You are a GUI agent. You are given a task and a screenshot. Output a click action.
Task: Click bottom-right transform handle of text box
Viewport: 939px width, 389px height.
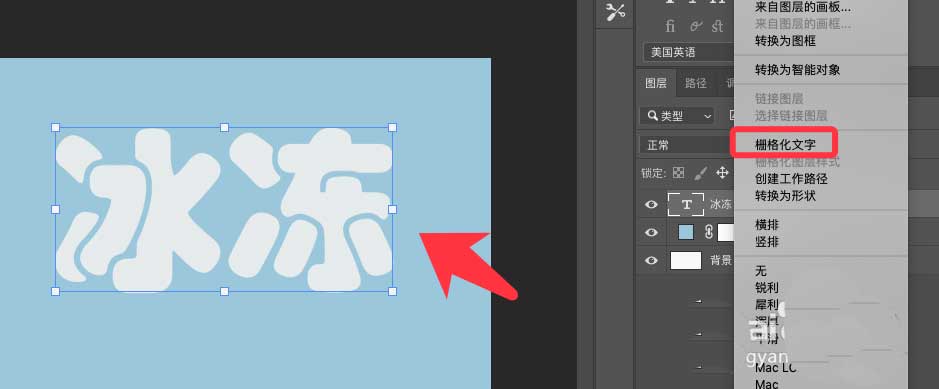(393, 291)
